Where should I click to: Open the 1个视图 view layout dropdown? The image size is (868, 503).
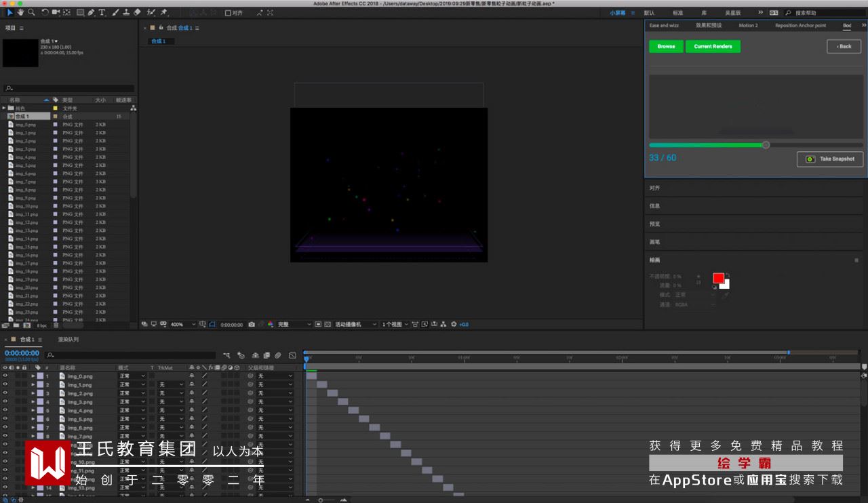pos(395,325)
